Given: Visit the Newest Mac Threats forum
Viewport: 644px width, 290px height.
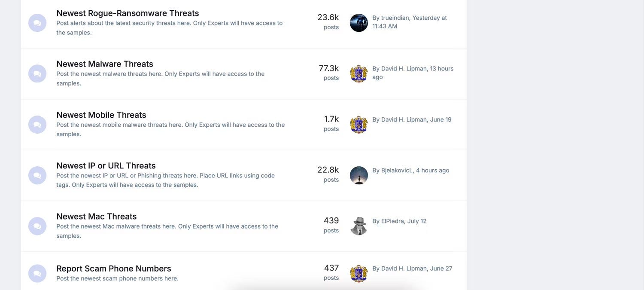Looking at the screenshot, I should pyautogui.click(x=97, y=216).
